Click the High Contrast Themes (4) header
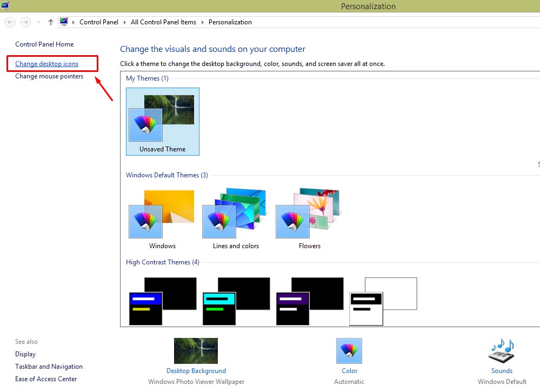Viewport: 540px width, 392px height. coord(163,262)
